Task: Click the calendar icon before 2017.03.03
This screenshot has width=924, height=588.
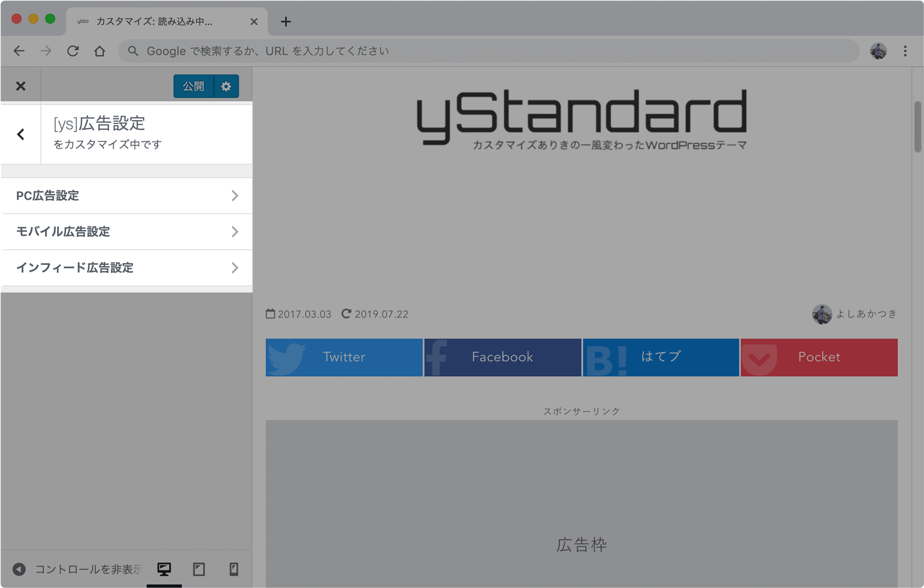Action: pos(270,314)
